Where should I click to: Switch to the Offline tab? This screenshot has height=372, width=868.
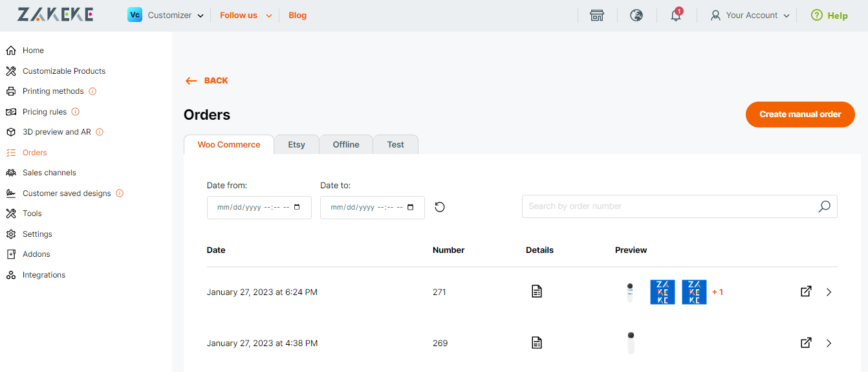(346, 144)
